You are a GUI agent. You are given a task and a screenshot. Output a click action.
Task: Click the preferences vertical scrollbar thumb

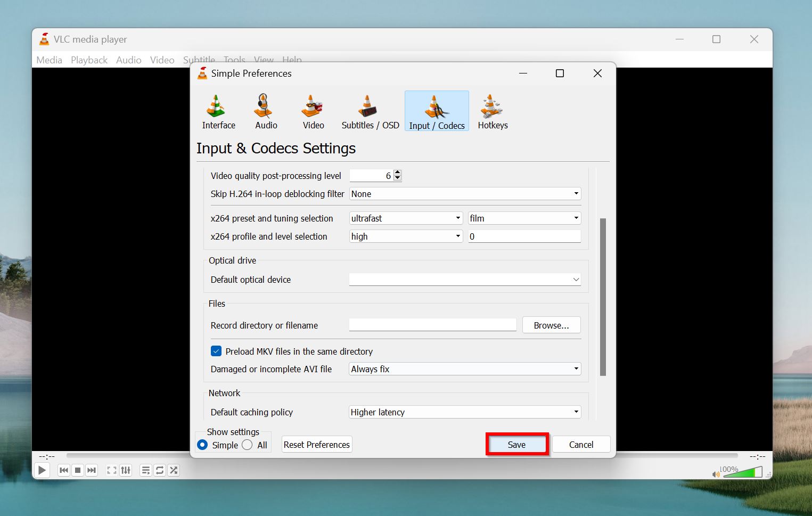(603, 297)
